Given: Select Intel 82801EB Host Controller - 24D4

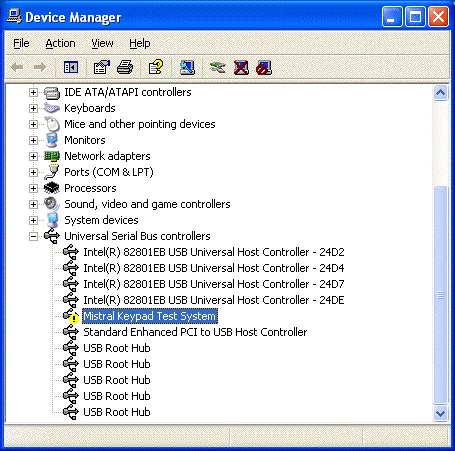Looking at the screenshot, I should tap(214, 268).
